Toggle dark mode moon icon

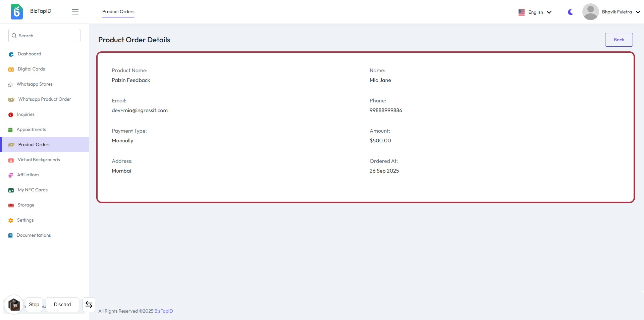(x=570, y=12)
